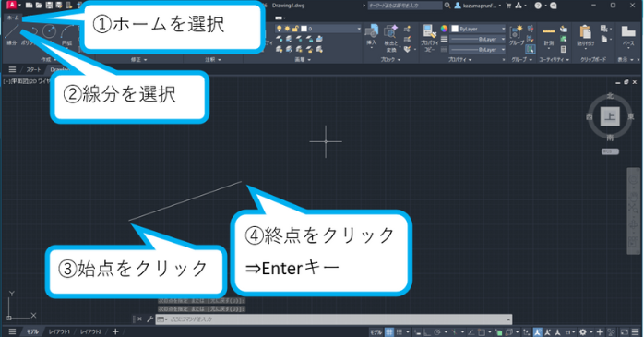The width and height of the screenshot is (644, 337).
Task: Close the command line with X button
Action: [x=139, y=319]
